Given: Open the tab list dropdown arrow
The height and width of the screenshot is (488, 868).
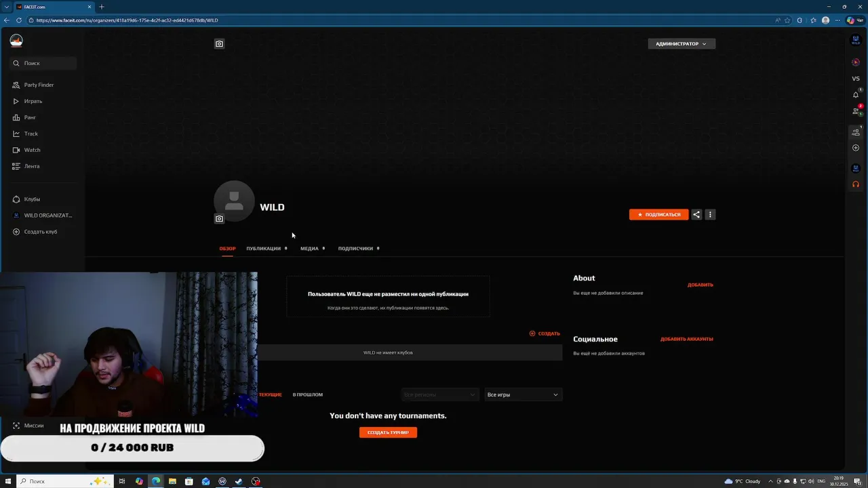Looking at the screenshot, I should pyautogui.click(x=6, y=7).
